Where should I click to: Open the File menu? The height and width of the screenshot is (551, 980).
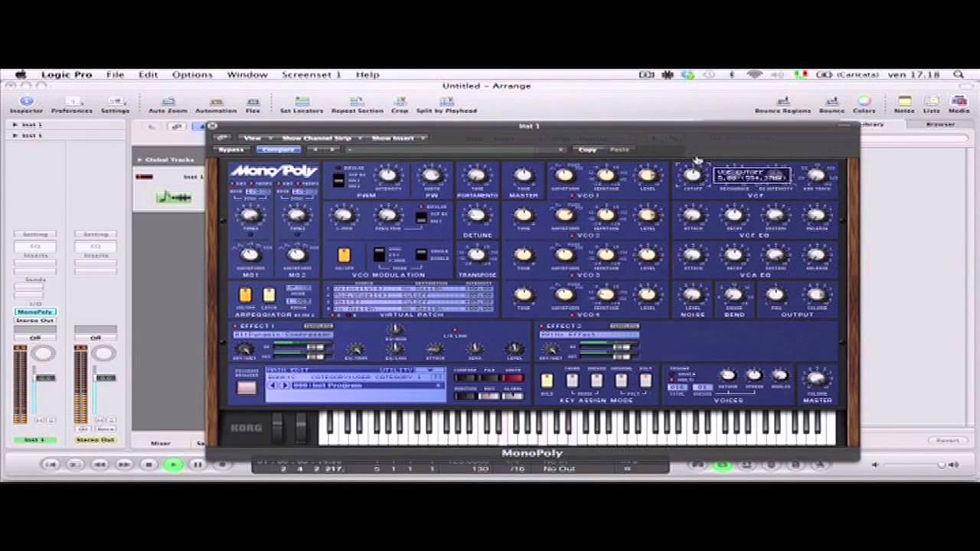pyautogui.click(x=115, y=74)
